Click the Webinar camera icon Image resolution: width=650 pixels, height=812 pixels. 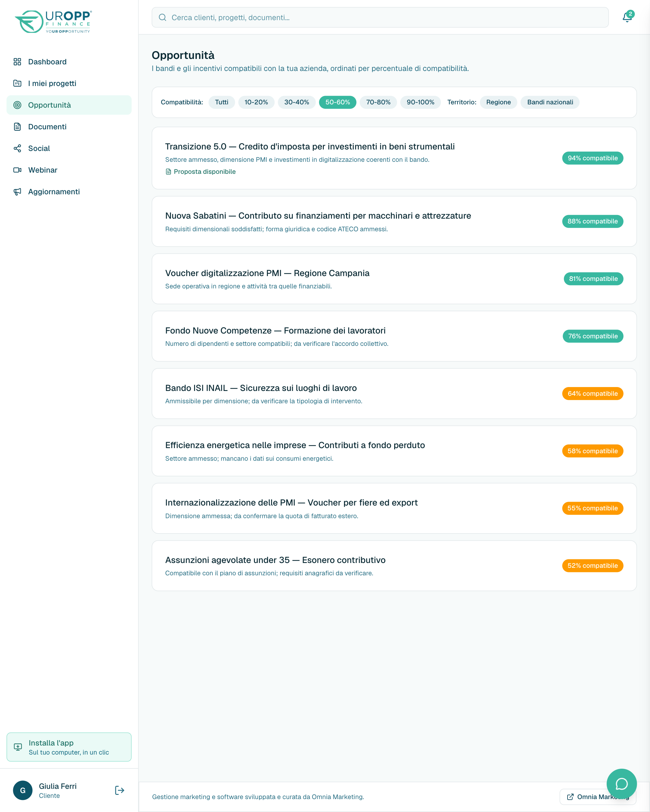[x=17, y=170]
